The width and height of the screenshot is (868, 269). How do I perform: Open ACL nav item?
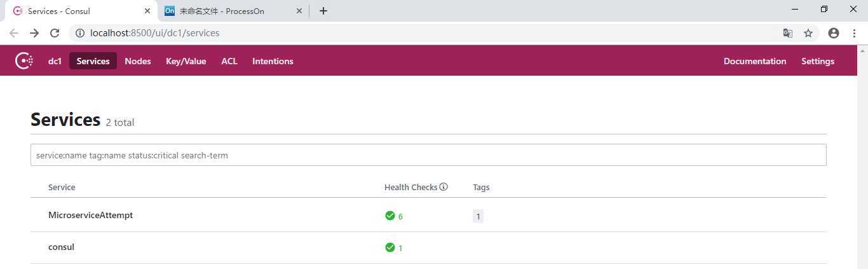pyautogui.click(x=229, y=61)
